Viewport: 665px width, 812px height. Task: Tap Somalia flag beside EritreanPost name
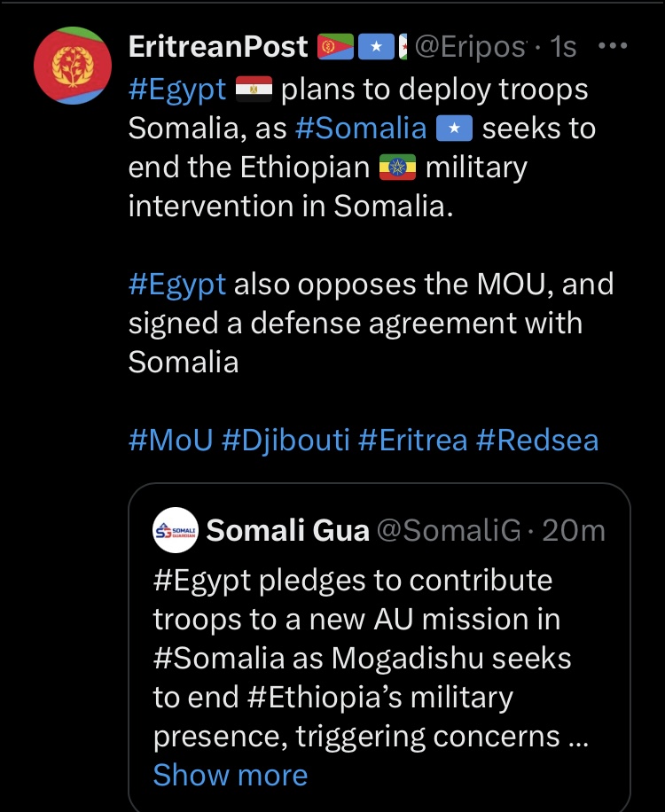tap(376, 47)
